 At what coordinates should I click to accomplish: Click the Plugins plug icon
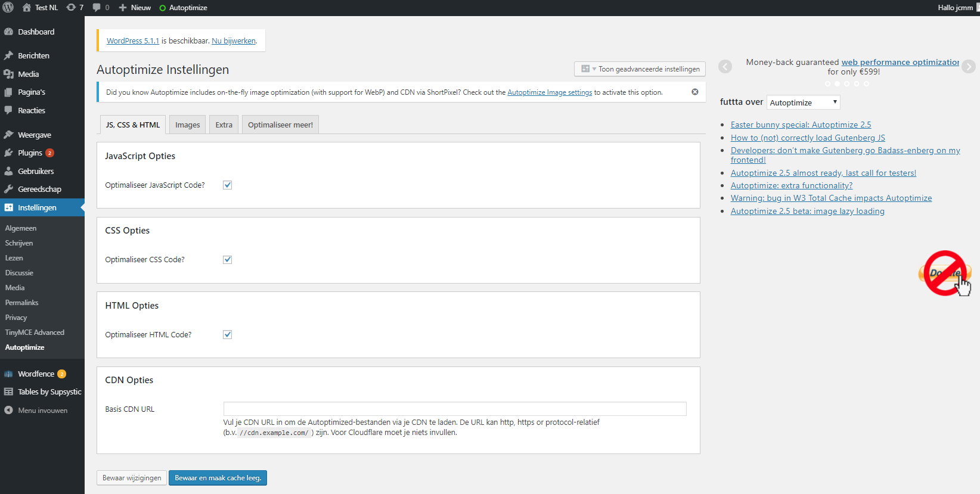8,153
